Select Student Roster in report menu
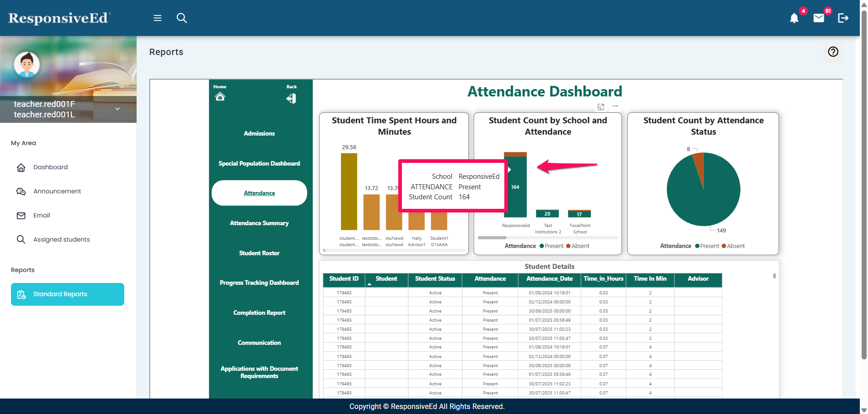Screen dimensions: 868x414 pyautogui.click(x=259, y=253)
